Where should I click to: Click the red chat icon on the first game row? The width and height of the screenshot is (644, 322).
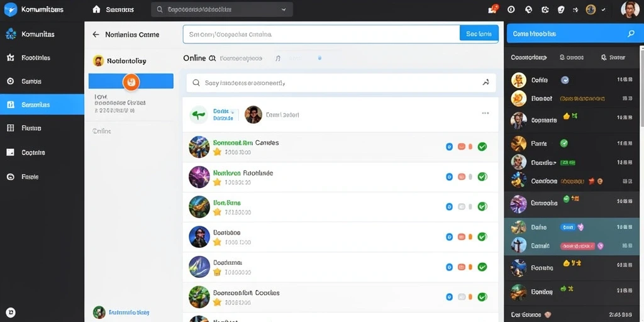pyautogui.click(x=461, y=147)
